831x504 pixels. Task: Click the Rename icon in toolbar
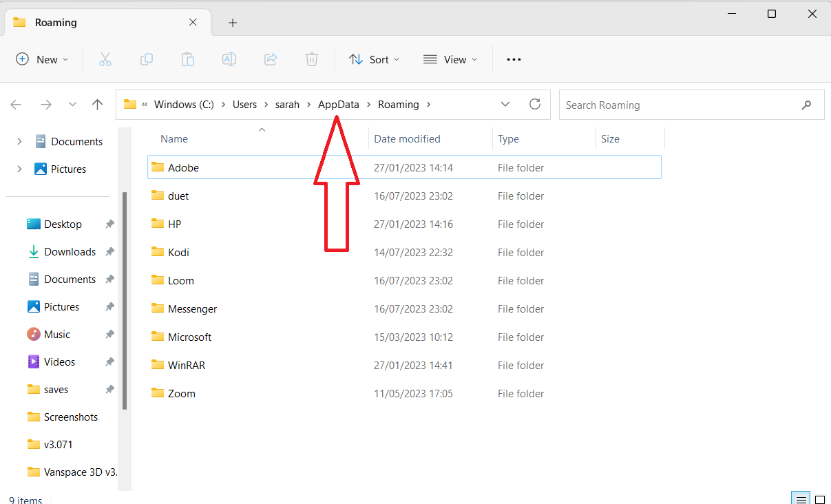click(x=229, y=60)
